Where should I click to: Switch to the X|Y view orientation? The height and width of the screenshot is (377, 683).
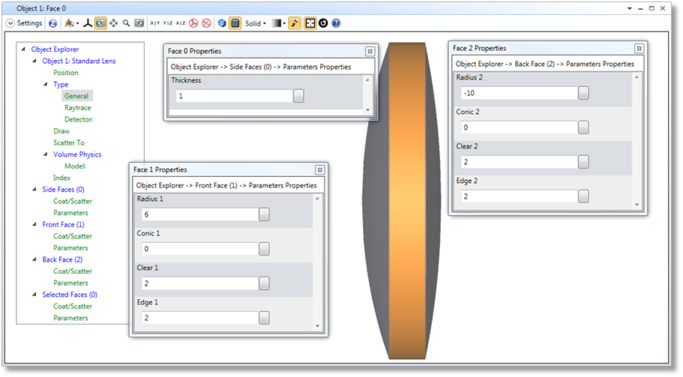(x=155, y=23)
